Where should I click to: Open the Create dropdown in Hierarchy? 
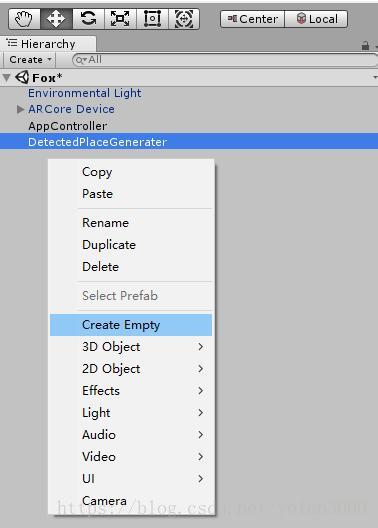[x=30, y=60]
